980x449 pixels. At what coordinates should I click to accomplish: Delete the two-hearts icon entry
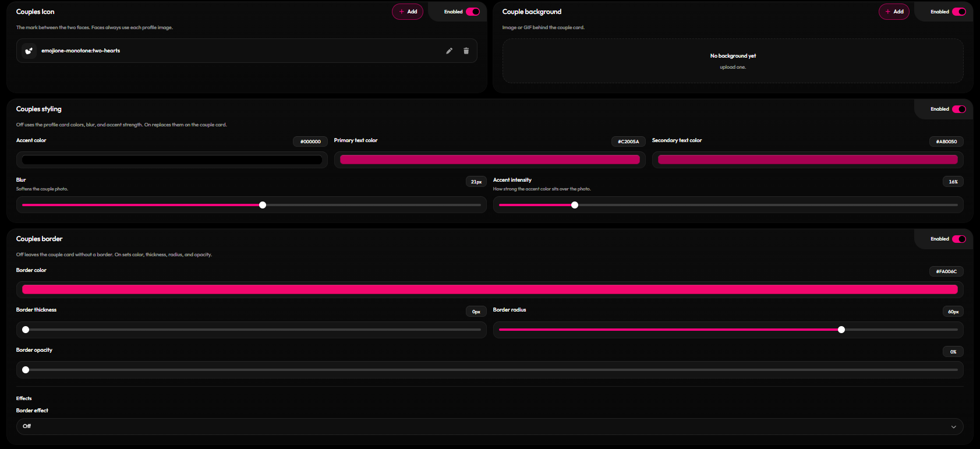(x=466, y=51)
